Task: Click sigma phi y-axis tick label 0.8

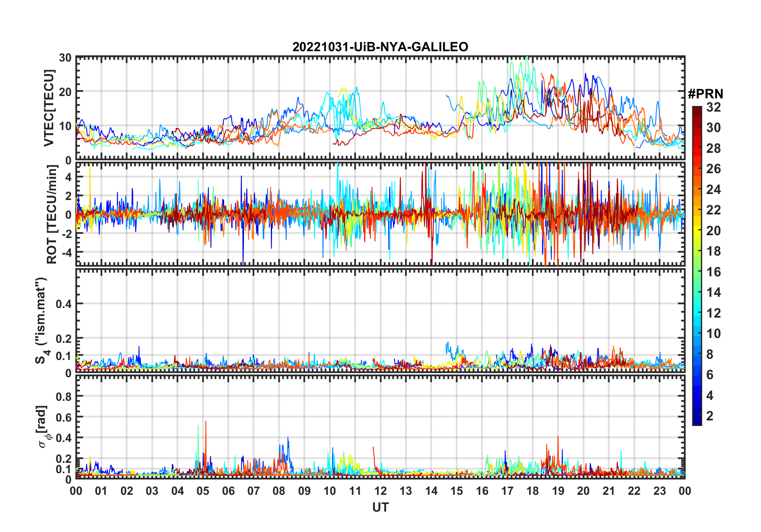Action: click(x=64, y=396)
